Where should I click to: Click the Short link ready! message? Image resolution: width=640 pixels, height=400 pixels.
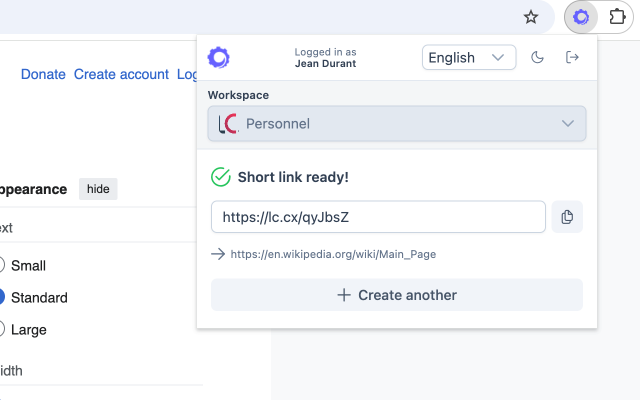tap(293, 177)
